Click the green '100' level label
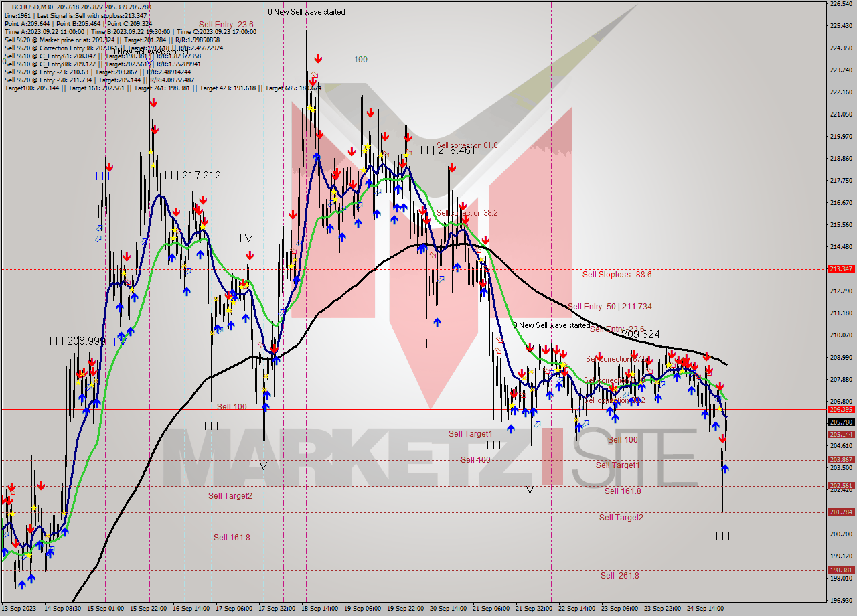857x616 pixels. pyautogui.click(x=360, y=60)
